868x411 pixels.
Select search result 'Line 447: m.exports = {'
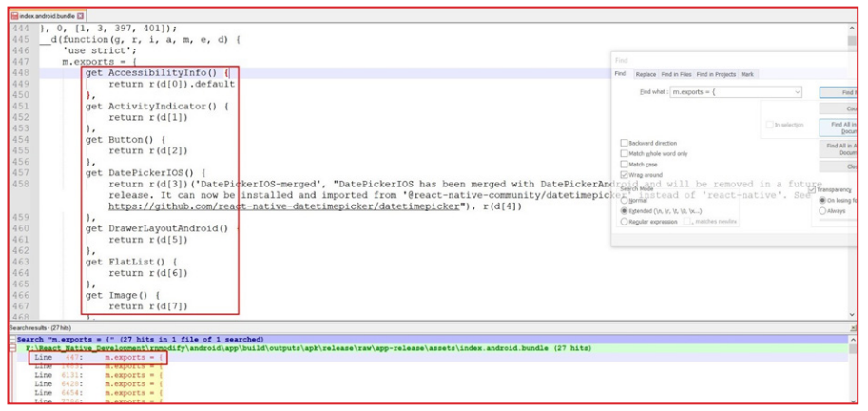(x=99, y=358)
